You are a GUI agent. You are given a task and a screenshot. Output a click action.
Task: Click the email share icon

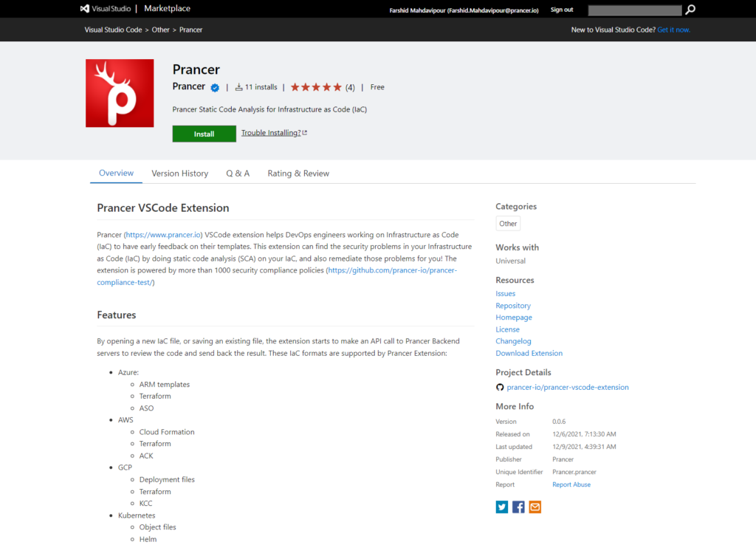pyautogui.click(x=535, y=507)
